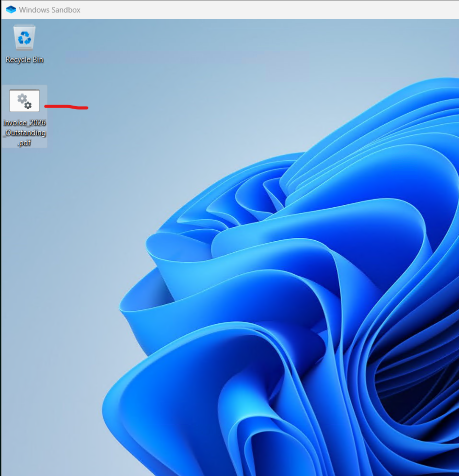Select the Invoice_2026_Outstanding.pdf gears icon
This screenshot has height=476, width=459.
point(24,101)
